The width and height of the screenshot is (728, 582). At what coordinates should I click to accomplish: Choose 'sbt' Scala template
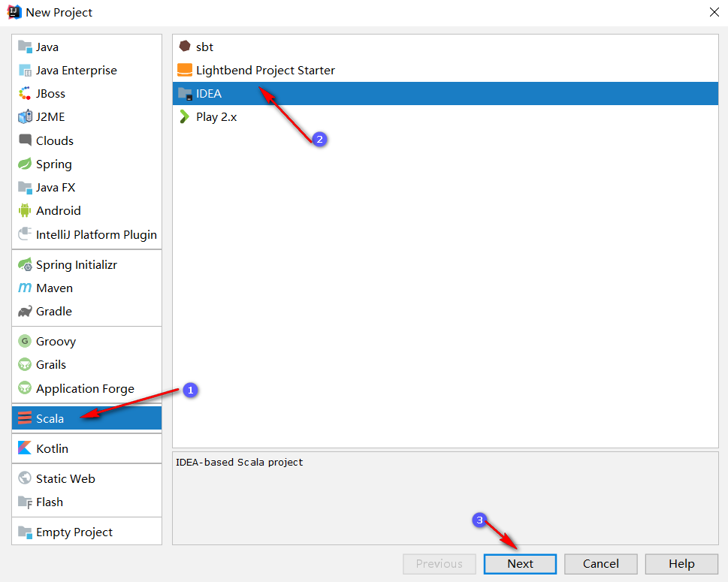204,47
